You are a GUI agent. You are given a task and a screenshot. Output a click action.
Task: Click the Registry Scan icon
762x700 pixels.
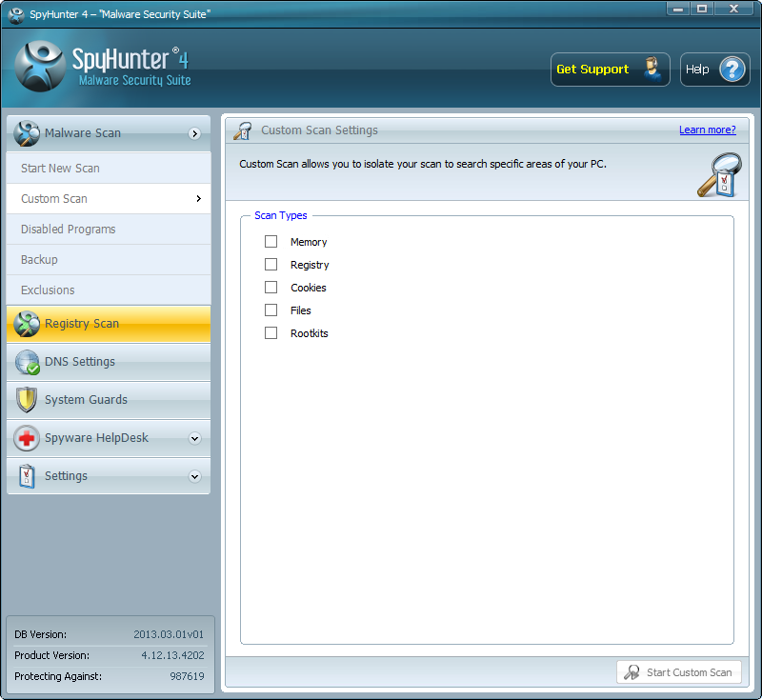27,324
